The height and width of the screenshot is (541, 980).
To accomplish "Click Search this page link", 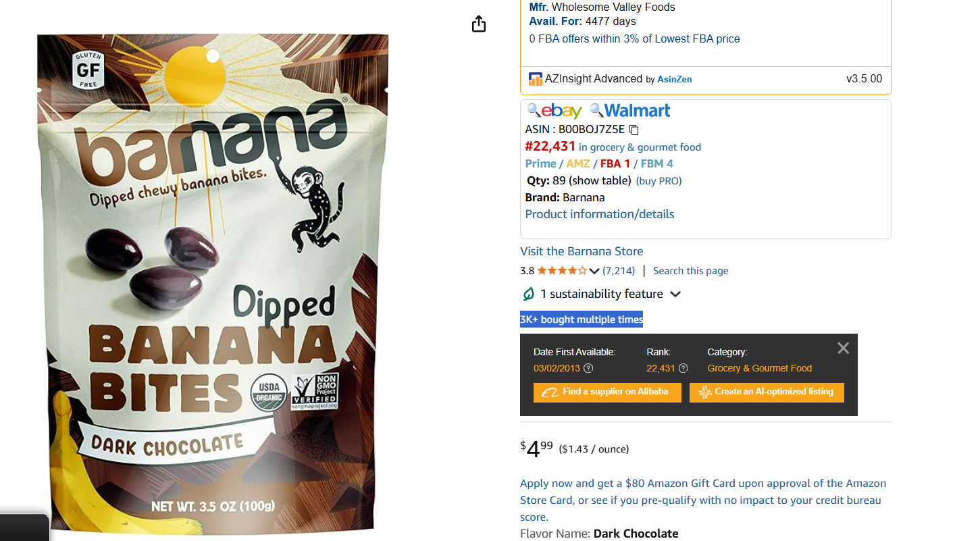I will [x=690, y=271].
